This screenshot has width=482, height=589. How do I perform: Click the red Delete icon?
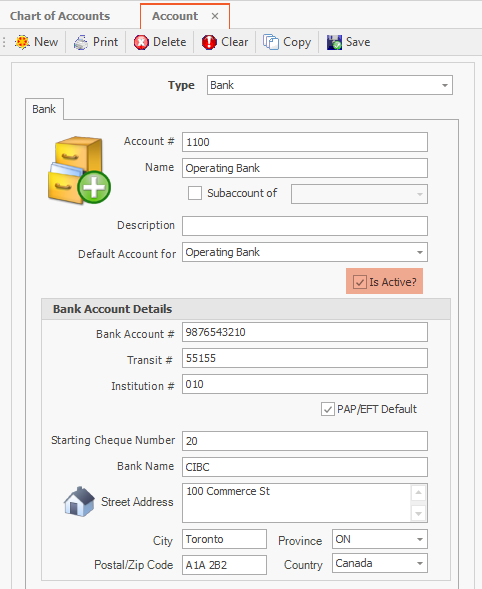(x=141, y=42)
